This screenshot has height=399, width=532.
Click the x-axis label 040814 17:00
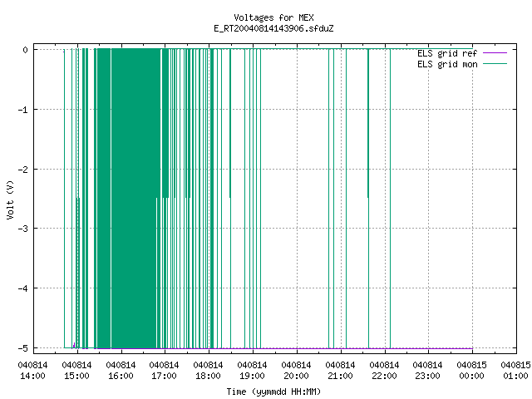tap(165, 371)
